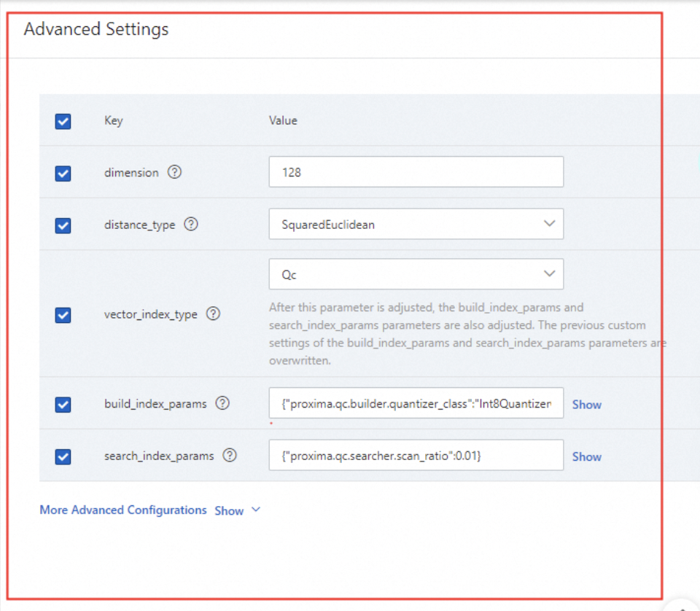Focus the build_index_params JSON input field

pyautogui.click(x=416, y=403)
